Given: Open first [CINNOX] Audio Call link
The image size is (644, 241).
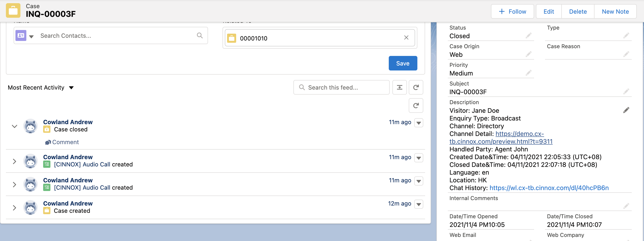Looking at the screenshot, I should tap(82, 164).
